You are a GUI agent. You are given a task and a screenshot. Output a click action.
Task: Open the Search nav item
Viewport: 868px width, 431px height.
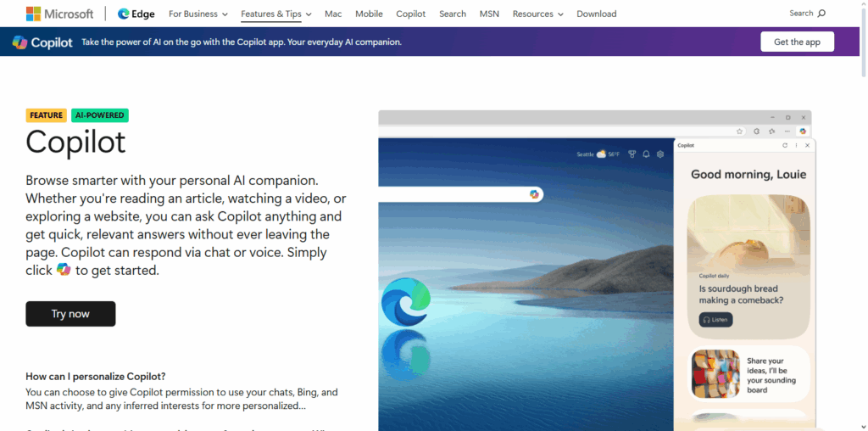[453, 14]
